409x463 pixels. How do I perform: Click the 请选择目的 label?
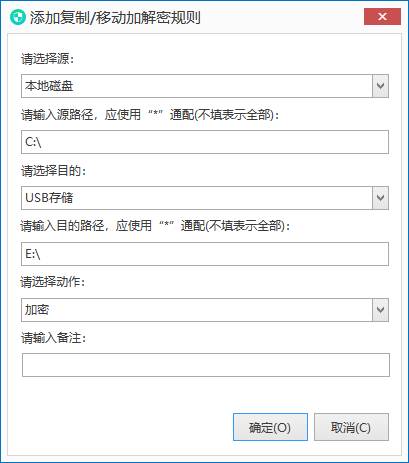(53, 171)
